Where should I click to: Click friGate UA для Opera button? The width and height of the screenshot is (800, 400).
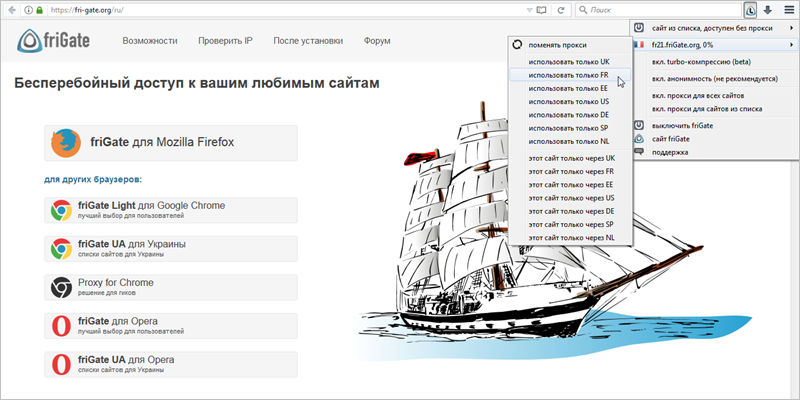click(171, 365)
